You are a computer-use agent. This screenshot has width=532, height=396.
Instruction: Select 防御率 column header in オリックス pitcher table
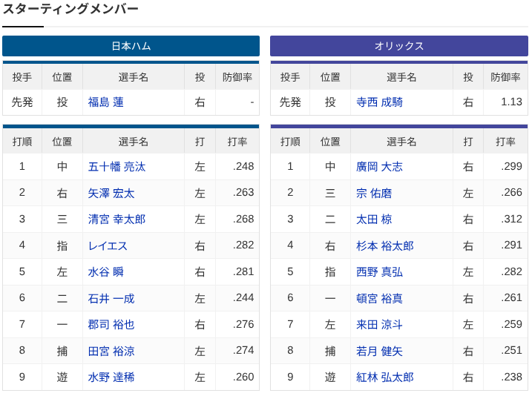coord(505,77)
